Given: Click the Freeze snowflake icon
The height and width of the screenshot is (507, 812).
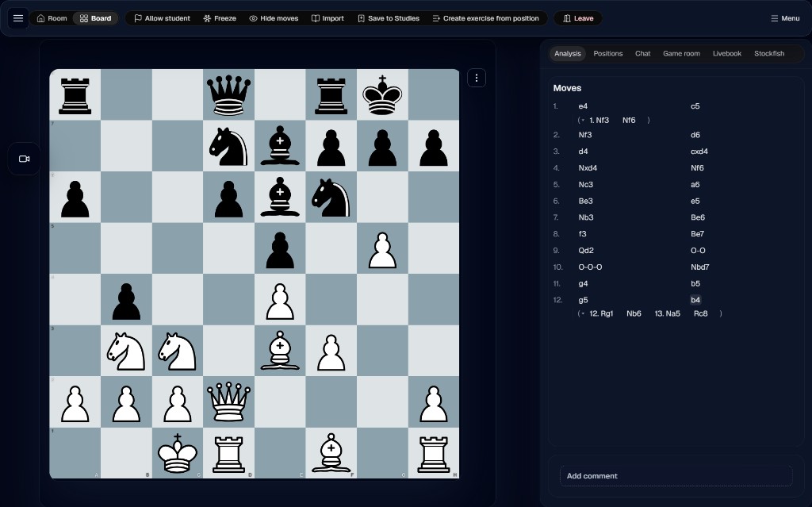Looking at the screenshot, I should coord(207,18).
